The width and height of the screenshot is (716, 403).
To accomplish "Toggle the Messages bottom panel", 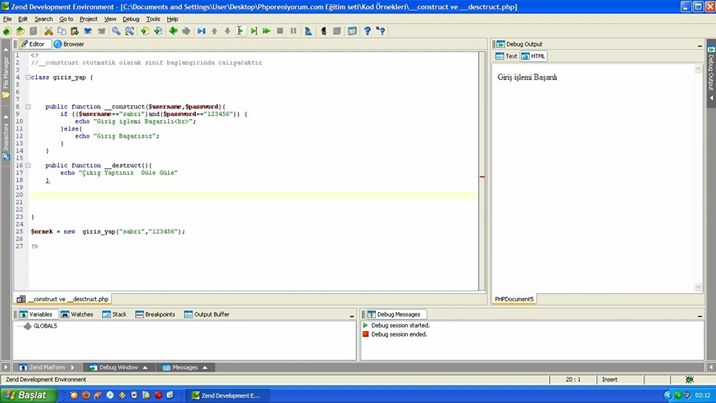I will [185, 367].
